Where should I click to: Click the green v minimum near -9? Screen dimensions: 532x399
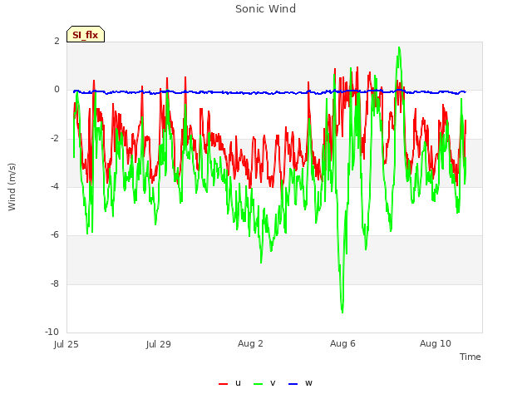click(x=342, y=312)
